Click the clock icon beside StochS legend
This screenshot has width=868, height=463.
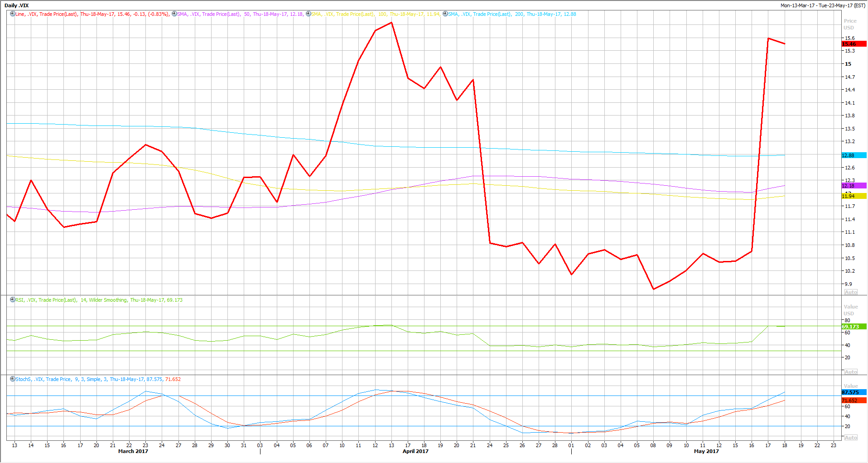click(x=12, y=379)
